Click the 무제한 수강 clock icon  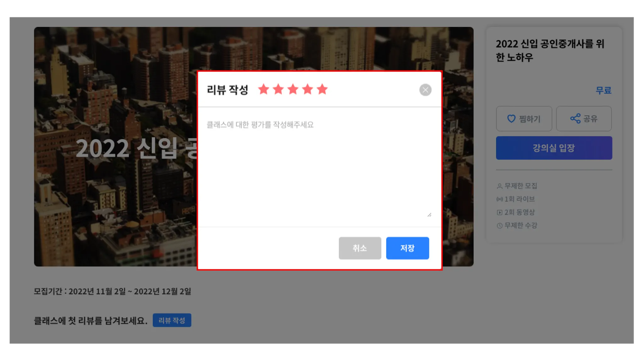(499, 226)
